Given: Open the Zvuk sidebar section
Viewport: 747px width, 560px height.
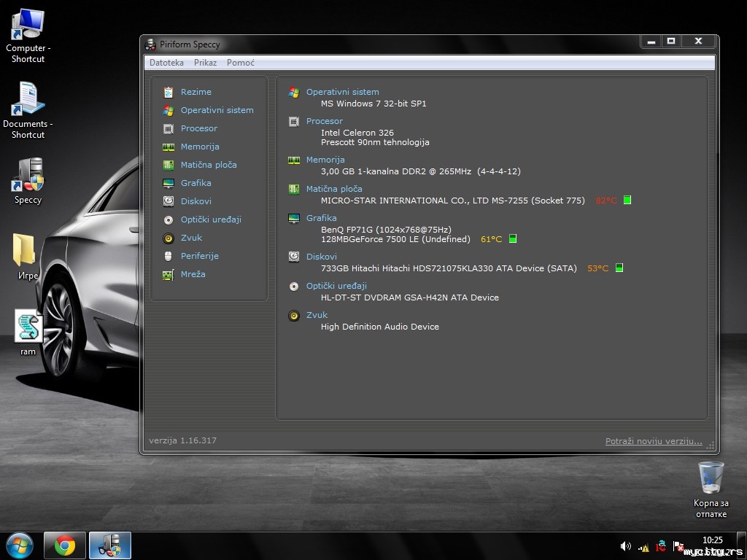Looking at the screenshot, I should [x=191, y=238].
